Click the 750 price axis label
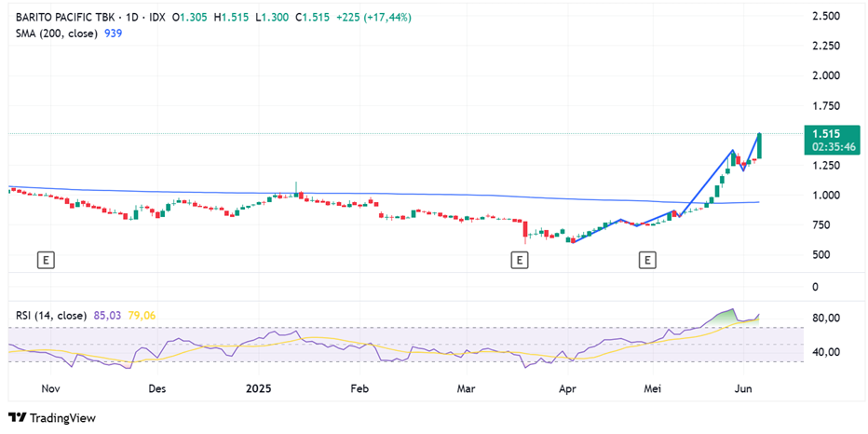868x434 pixels. pos(821,225)
